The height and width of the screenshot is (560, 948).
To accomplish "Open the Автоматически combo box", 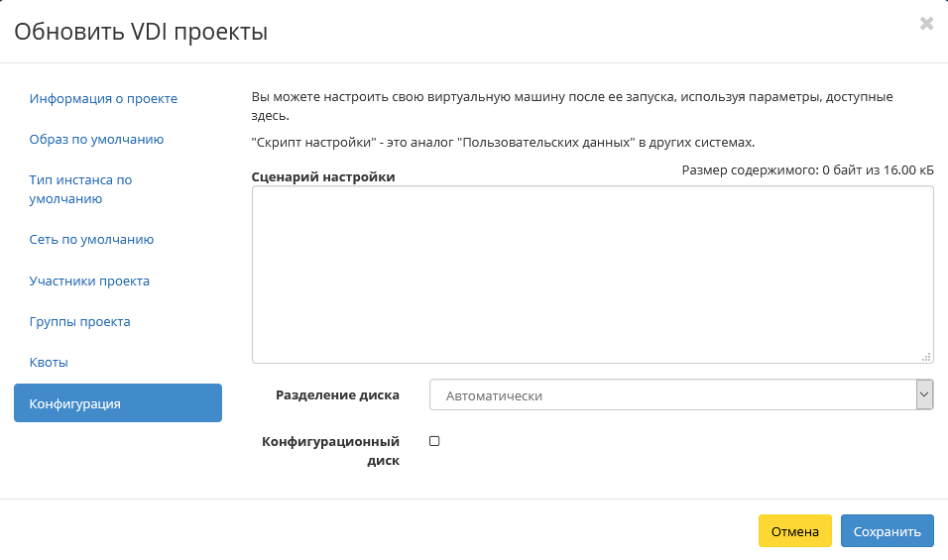I will (681, 394).
